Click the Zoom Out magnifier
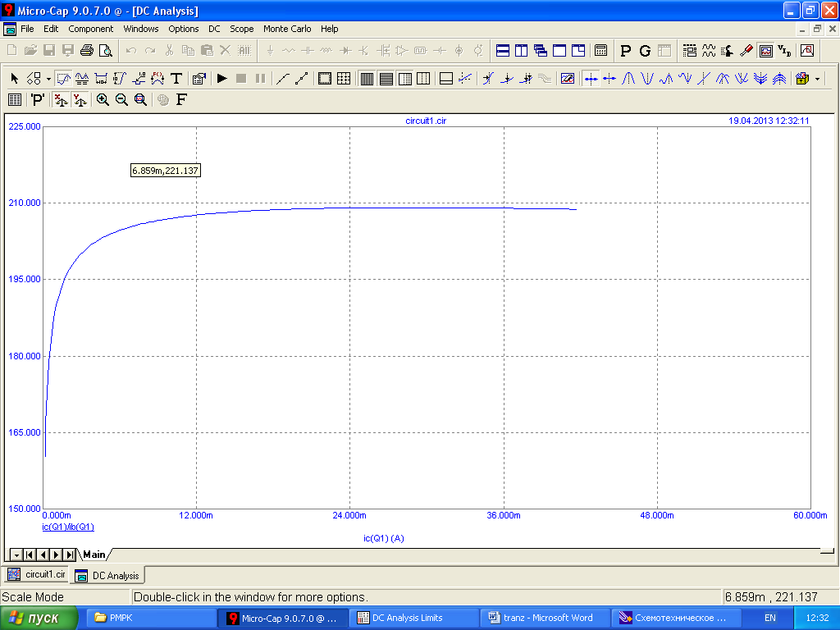The width and height of the screenshot is (840, 630). tap(121, 99)
